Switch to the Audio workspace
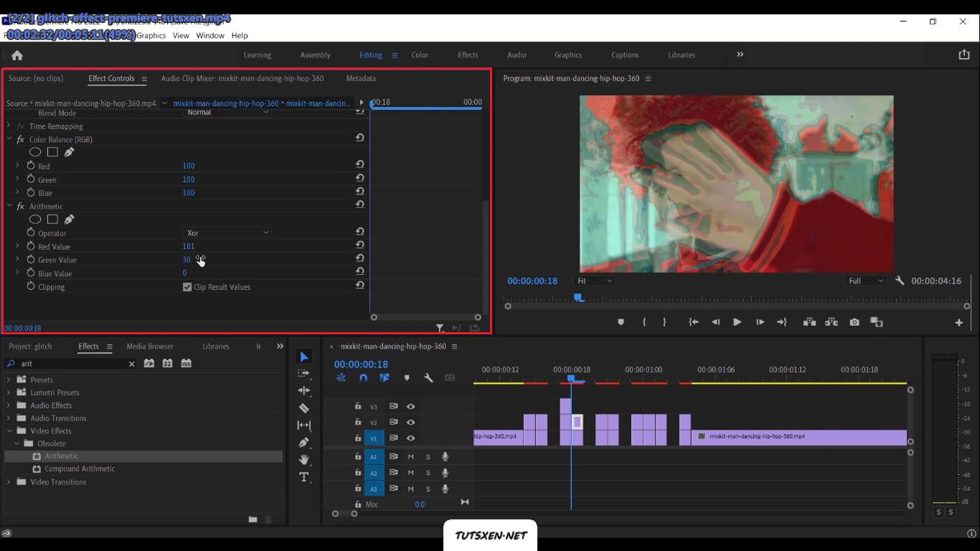This screenshot has width=980, height=551. tap(517, 55)
